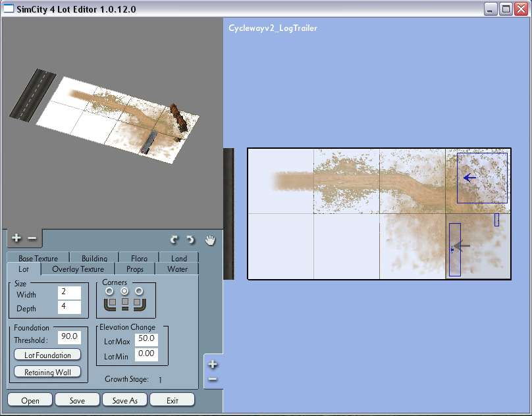Switch to the Base Texture tab
The width and height of the screenshot is (532, 416).
click(x=38, y=257)
